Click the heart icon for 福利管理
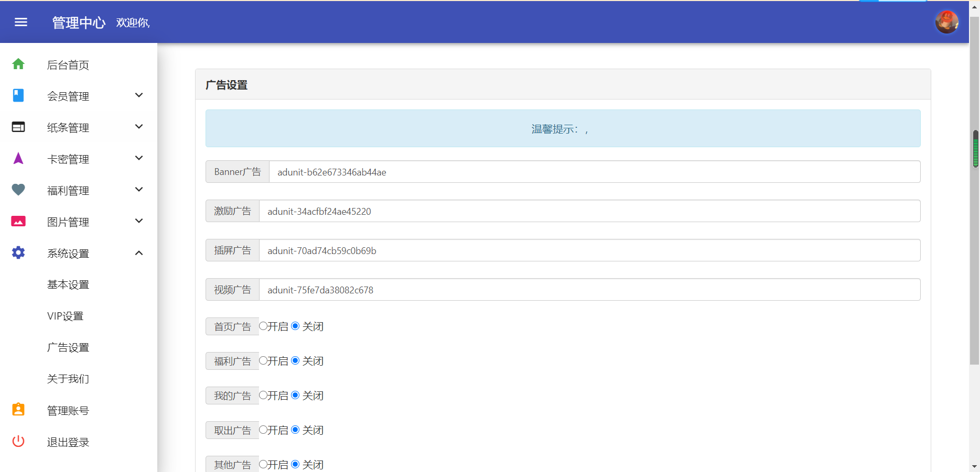This screenshot has height=472, width=980. pos(18,190)
